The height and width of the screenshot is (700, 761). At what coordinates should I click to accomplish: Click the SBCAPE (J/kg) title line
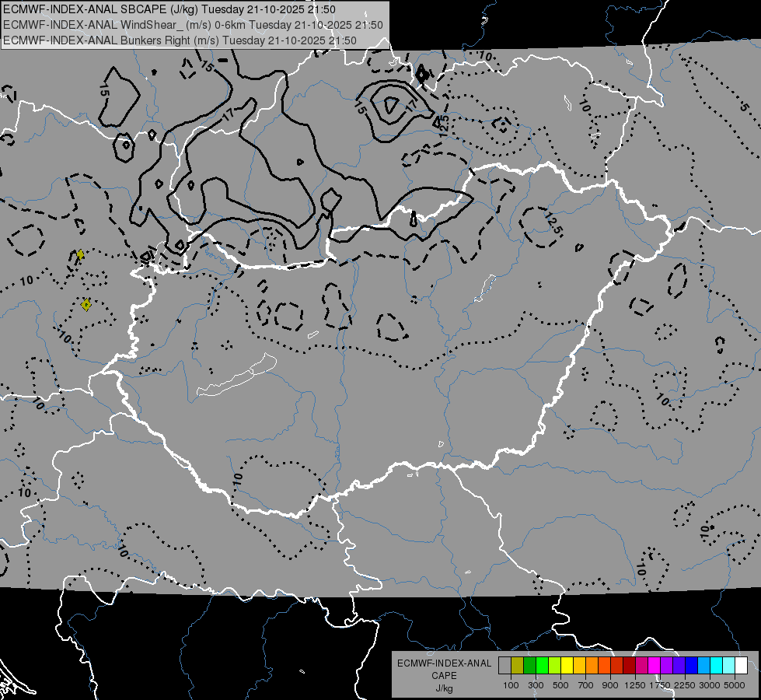click(x=169, y=9)
